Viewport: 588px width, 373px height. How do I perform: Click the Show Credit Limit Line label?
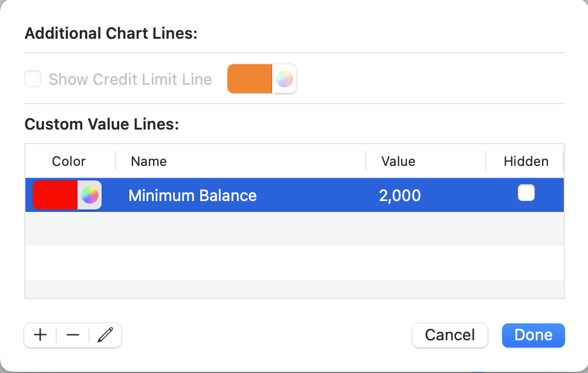pos(130,79)
